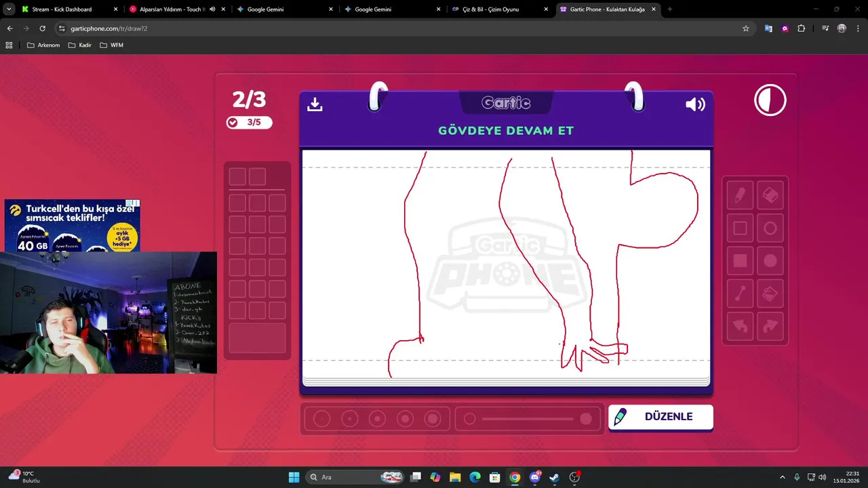
Task: Open the browser extensions puzzle icon
Action: 802,28
